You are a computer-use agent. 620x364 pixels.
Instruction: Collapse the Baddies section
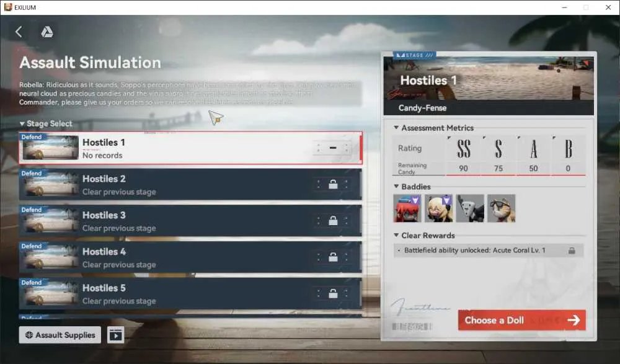(x=396, y=186)
